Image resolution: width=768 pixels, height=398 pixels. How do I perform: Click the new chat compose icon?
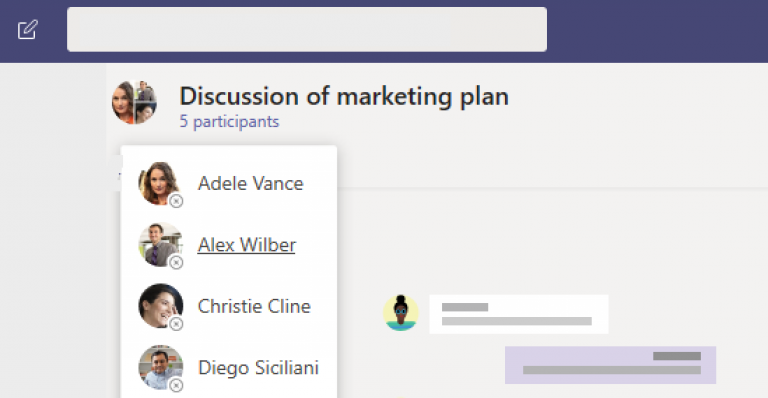coord(27,30)
